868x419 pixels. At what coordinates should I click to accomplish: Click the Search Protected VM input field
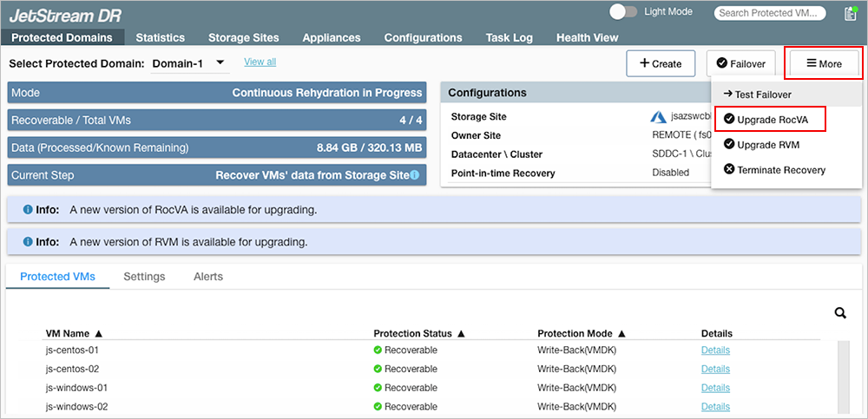click(x=766, y=13)
